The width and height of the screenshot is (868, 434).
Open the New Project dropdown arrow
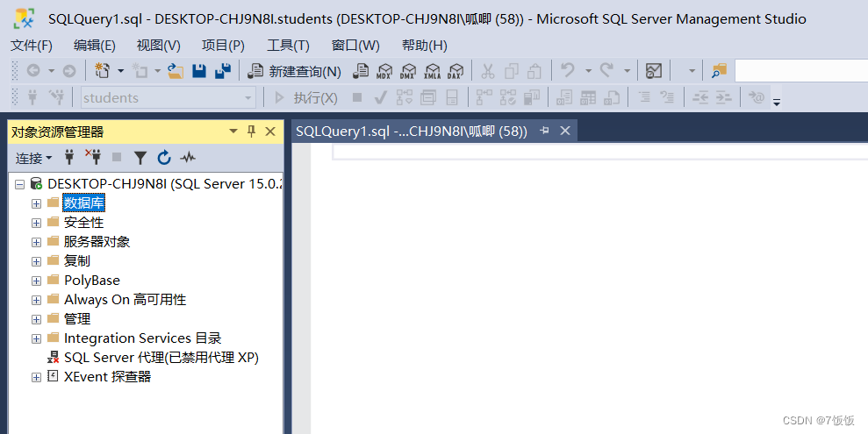pos(120,71)
